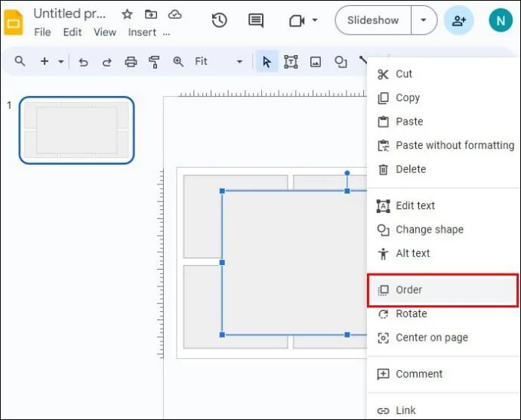
Task: Check the cloud save status icon
Action: coord(174,14)
